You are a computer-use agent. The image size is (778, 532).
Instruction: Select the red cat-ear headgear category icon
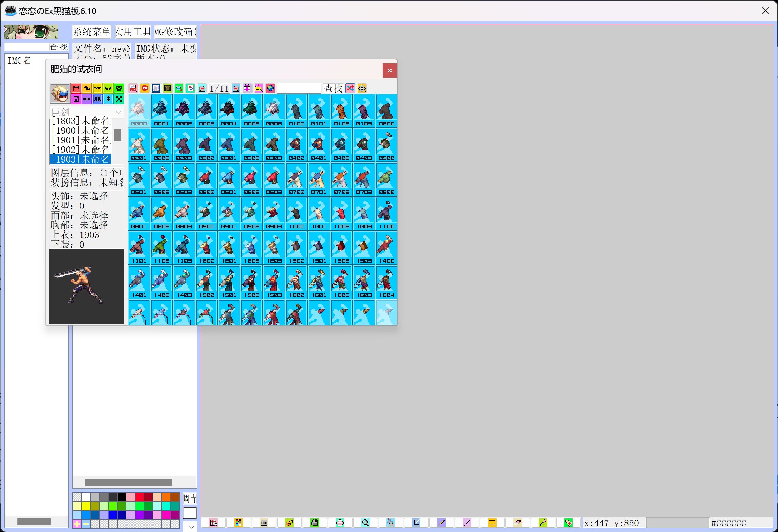(76, 88)
